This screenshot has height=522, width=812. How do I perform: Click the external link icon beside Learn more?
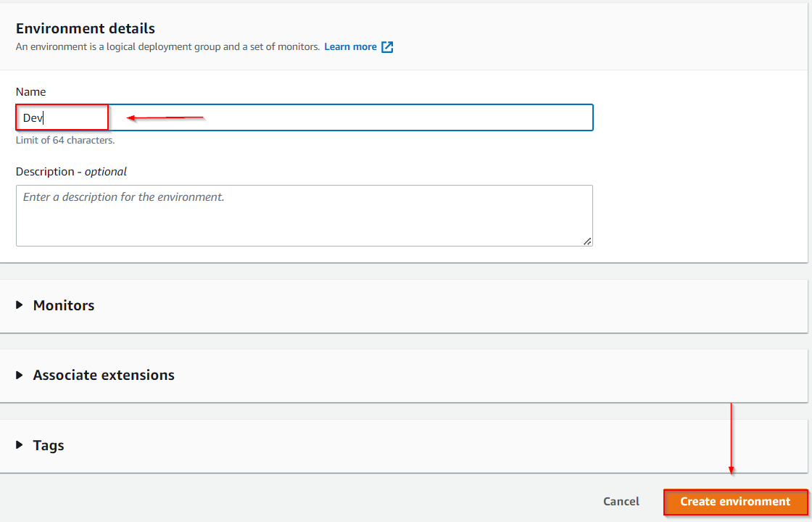(x=387, y=47)
